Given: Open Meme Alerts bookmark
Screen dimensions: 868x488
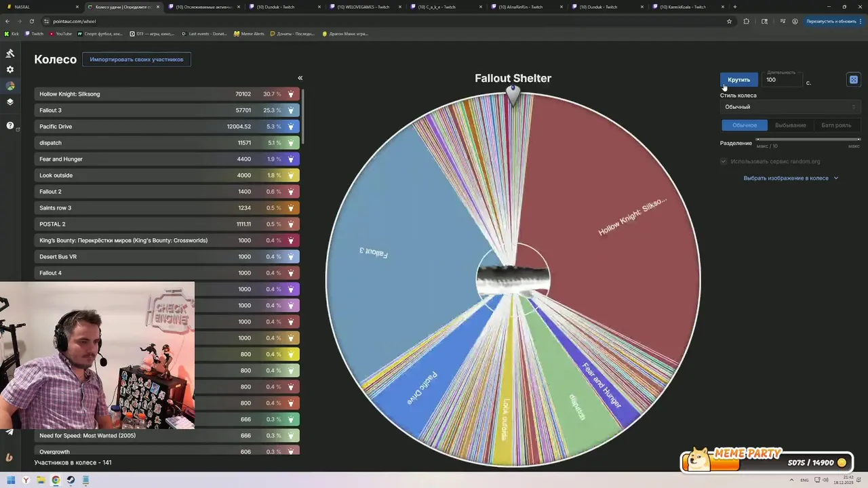Looking at the screenshot, I should pos(249,33).
